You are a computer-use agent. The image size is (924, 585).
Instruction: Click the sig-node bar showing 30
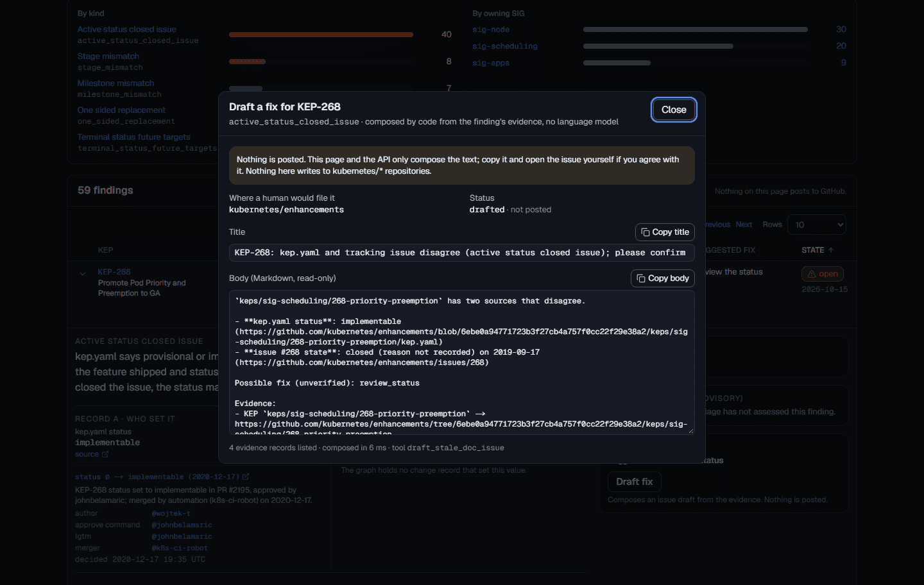pyautogui.click(x=696, y=30)
